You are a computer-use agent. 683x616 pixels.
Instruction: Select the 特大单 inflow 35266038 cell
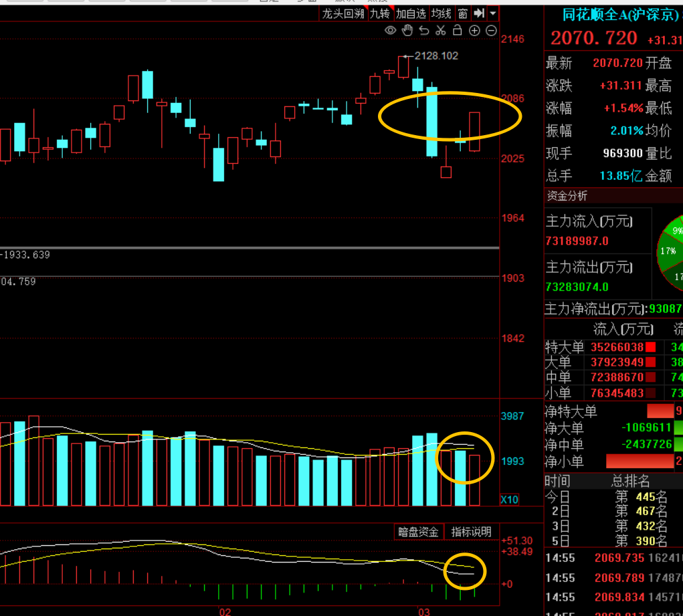coord(617,347)
